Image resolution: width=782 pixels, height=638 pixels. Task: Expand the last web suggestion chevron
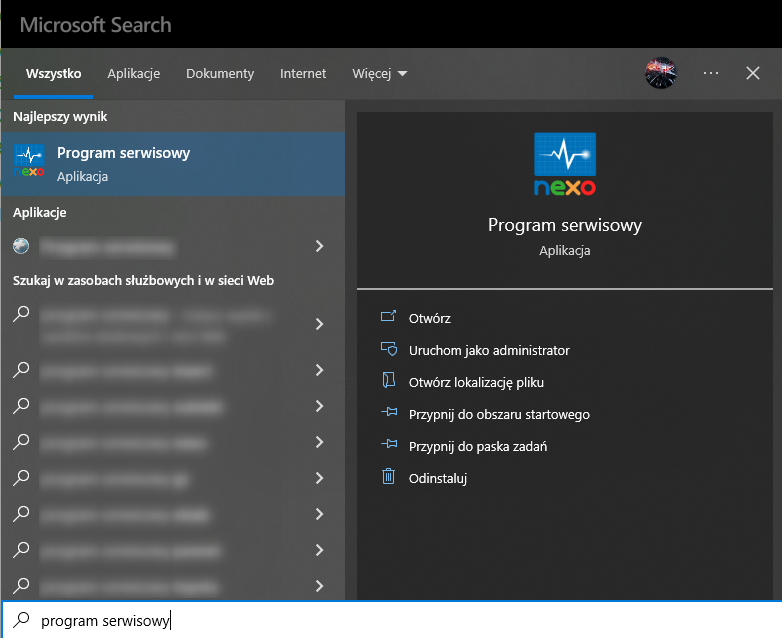click(319, 586)
